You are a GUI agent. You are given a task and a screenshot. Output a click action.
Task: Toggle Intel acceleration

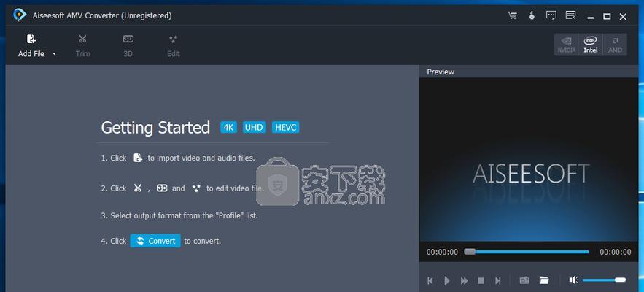click(x=591, y=45)
